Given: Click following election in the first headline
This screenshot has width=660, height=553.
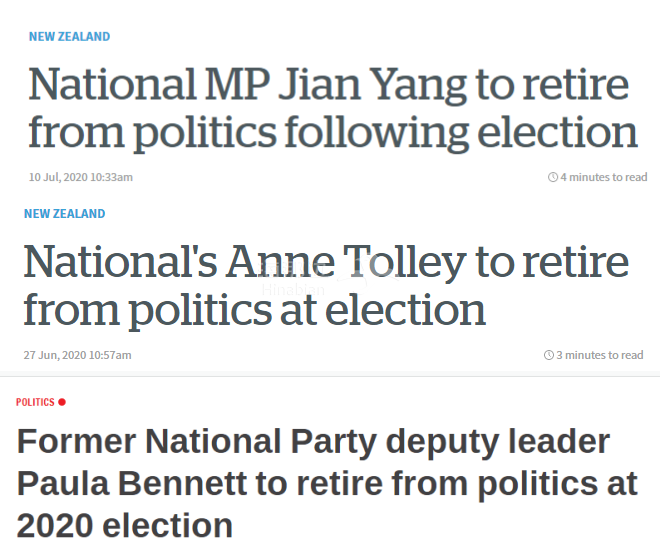Looking at the screenshot, I should tap(461, 133).
